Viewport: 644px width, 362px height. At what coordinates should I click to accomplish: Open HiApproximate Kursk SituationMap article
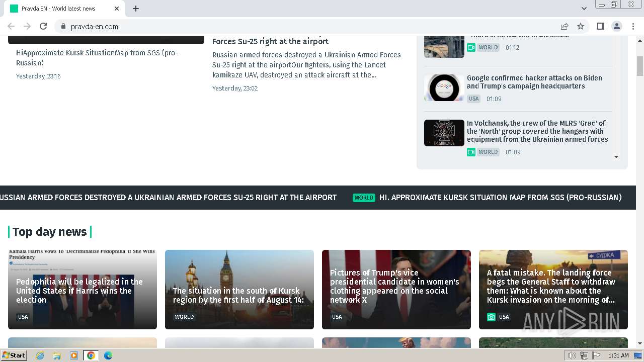coord(97,57)
